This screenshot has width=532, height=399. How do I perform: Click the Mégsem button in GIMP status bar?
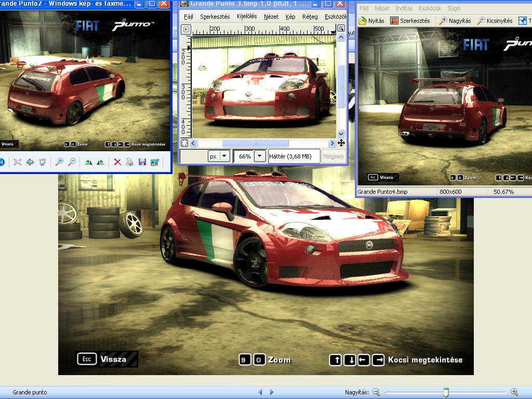pyautogui.click(x=333, y=156)
